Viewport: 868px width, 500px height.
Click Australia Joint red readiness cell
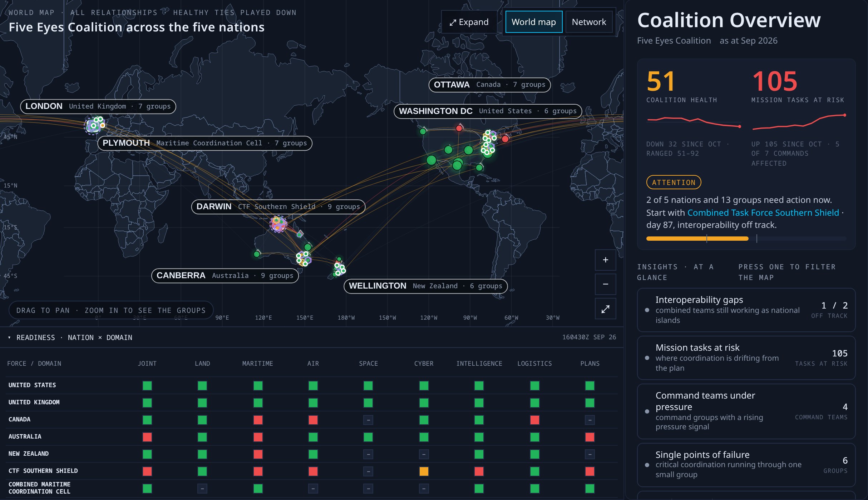tap(147, 437)
